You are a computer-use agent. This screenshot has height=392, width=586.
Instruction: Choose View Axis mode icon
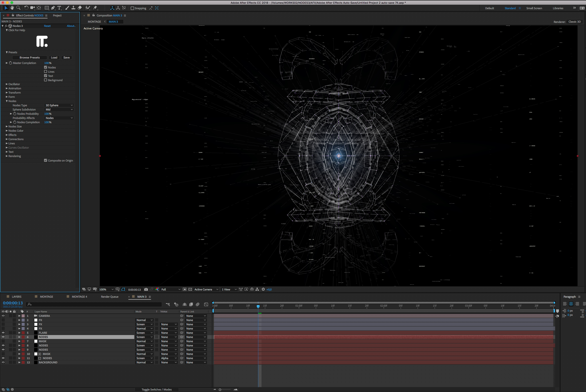124,8
